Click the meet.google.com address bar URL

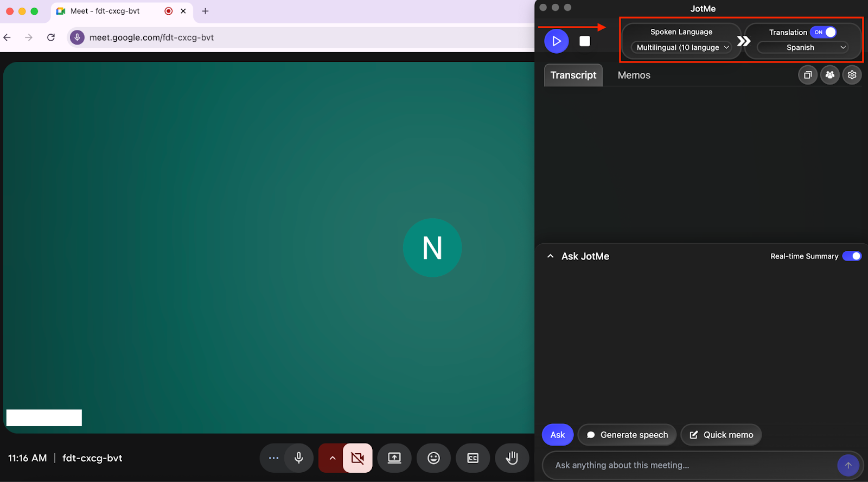(x=151, y=37)
